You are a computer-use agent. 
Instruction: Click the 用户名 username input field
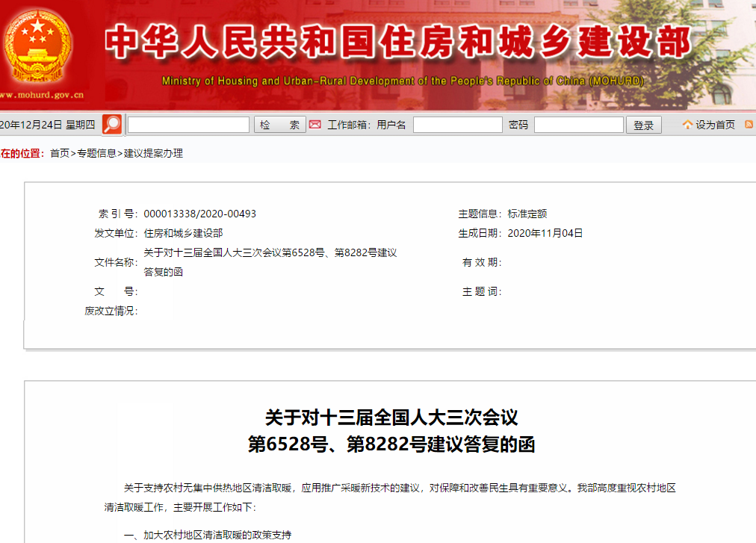pos(457,125)
